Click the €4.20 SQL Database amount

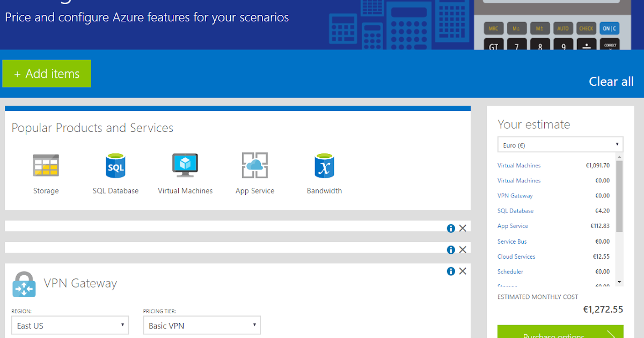click(603, 211)
